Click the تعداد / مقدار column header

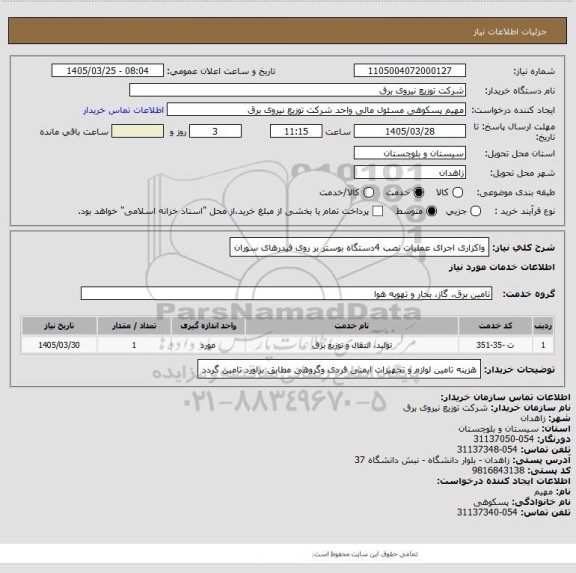134,326
